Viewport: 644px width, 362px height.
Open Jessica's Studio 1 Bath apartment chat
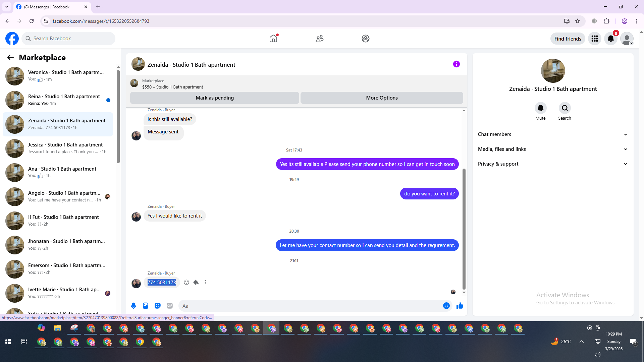pos(58,148)
